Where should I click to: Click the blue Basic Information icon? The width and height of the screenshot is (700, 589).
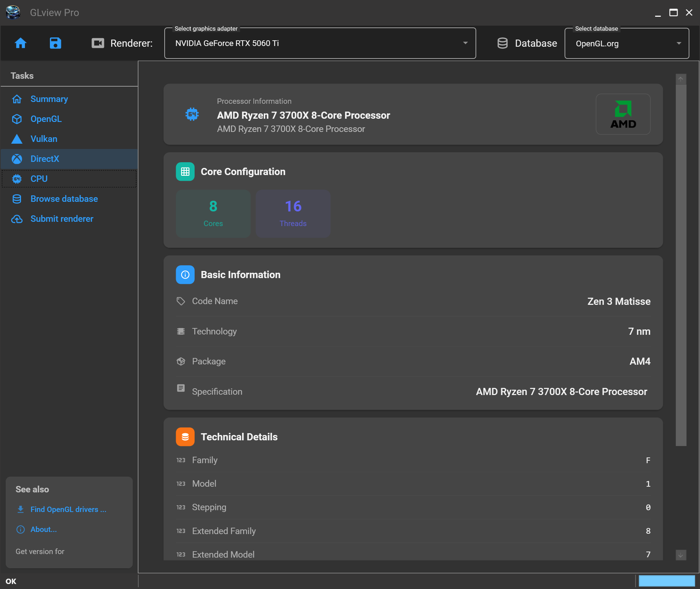click(x=185, y=275)
